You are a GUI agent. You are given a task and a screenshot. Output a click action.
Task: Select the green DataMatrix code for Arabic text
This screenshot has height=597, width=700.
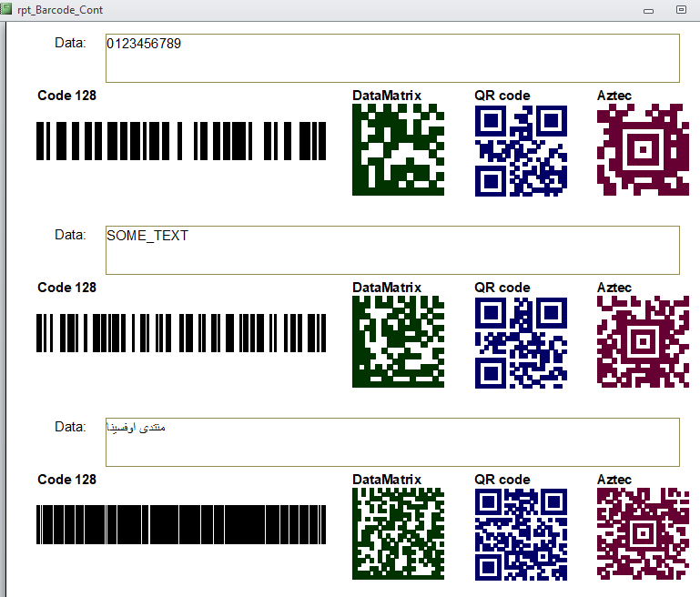coord(398,533)
